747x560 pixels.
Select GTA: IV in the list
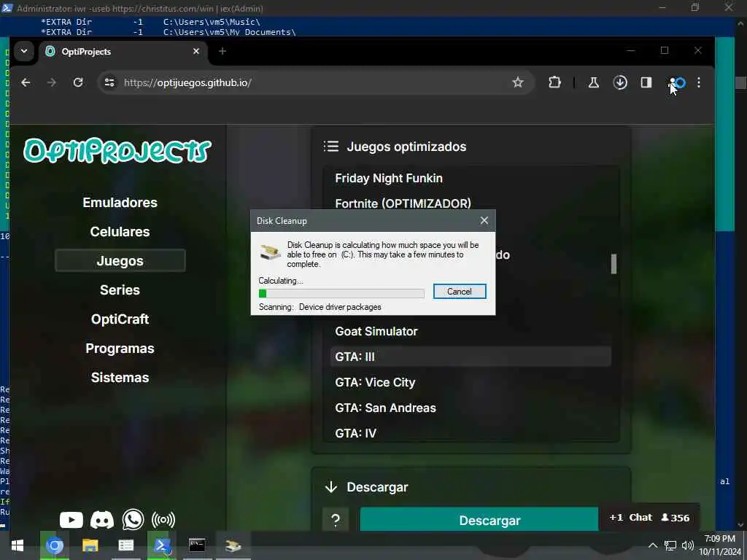click(x=356, y=433)
